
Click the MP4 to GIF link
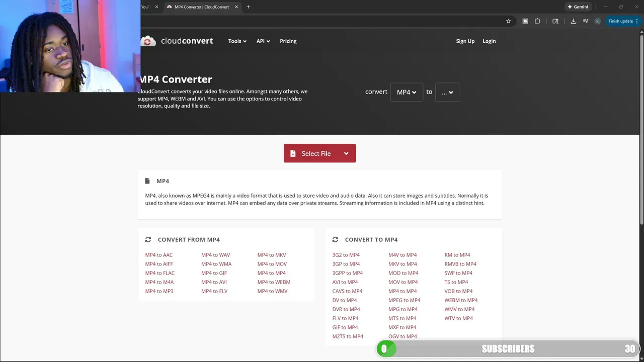(x=214, y=273)
